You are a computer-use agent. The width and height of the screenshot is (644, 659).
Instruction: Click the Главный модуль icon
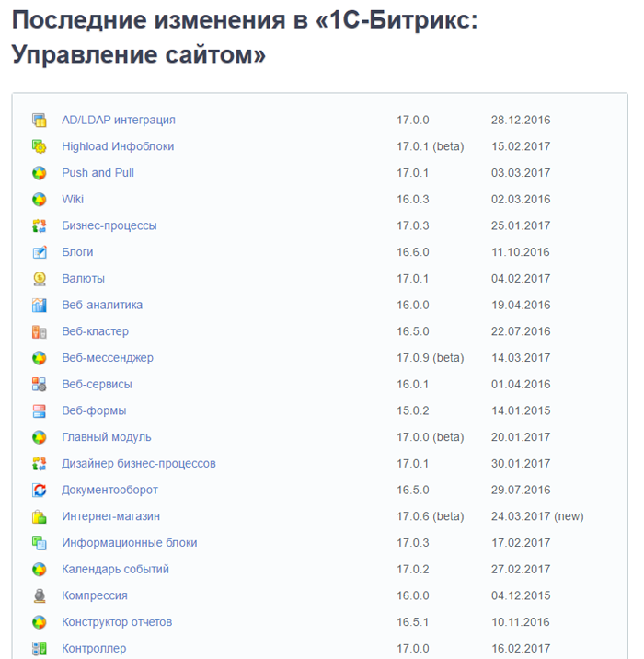point(40,437)
